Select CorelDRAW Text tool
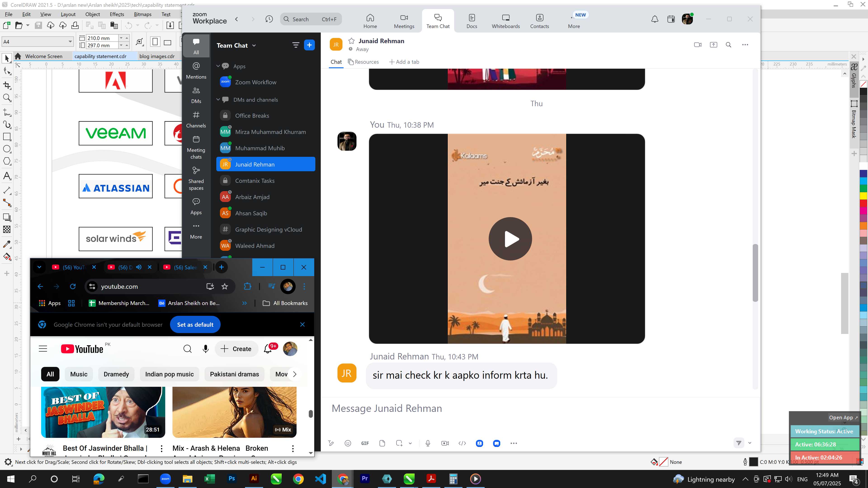This screenshot has width=868, height=488. pyautogui.click(x=7, y=176)
